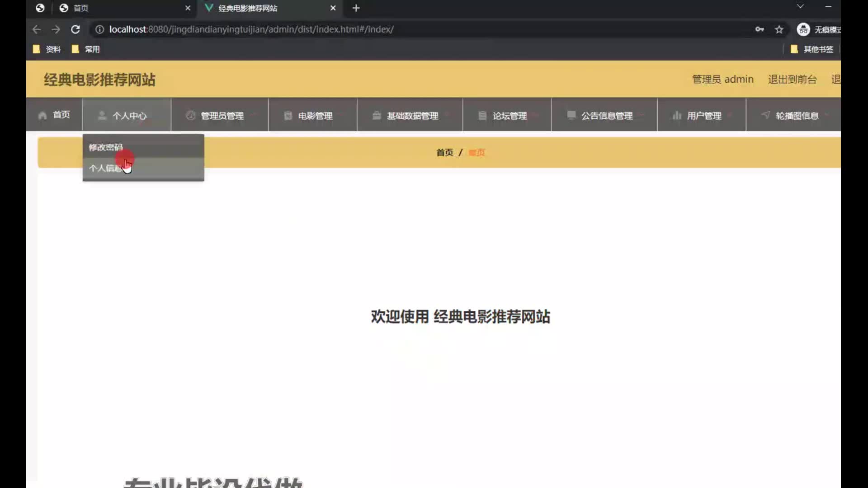Open the tab search chevron
Screen dimensions: 868x488
800,6
